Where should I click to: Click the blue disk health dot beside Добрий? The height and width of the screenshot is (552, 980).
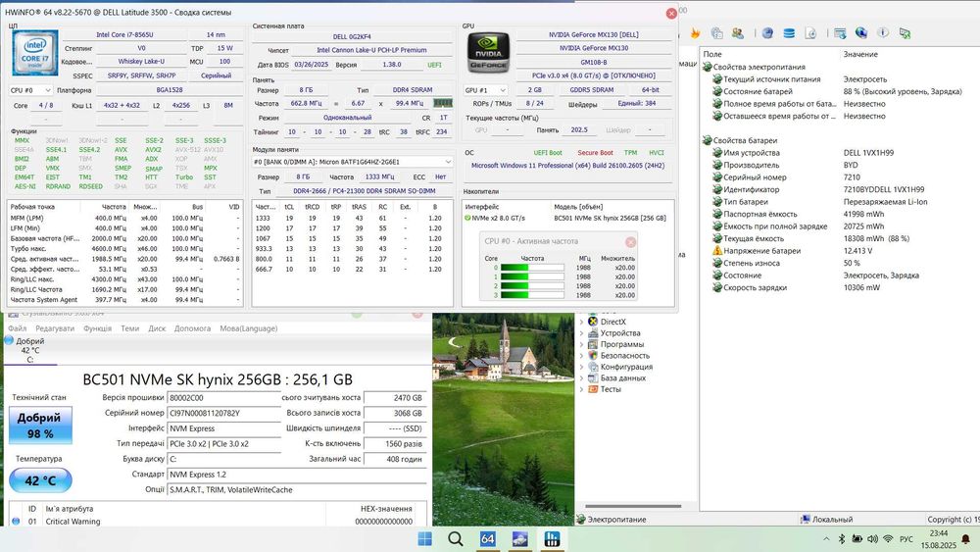pyautogui.click(x=9, y=340)
